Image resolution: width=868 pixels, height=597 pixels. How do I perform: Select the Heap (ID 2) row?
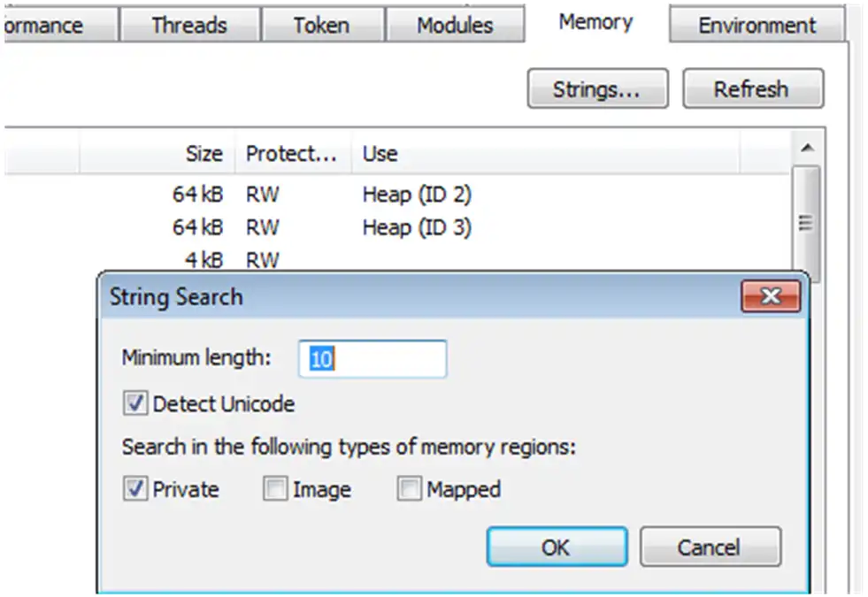pyautogui.click(x=397, y=195)
